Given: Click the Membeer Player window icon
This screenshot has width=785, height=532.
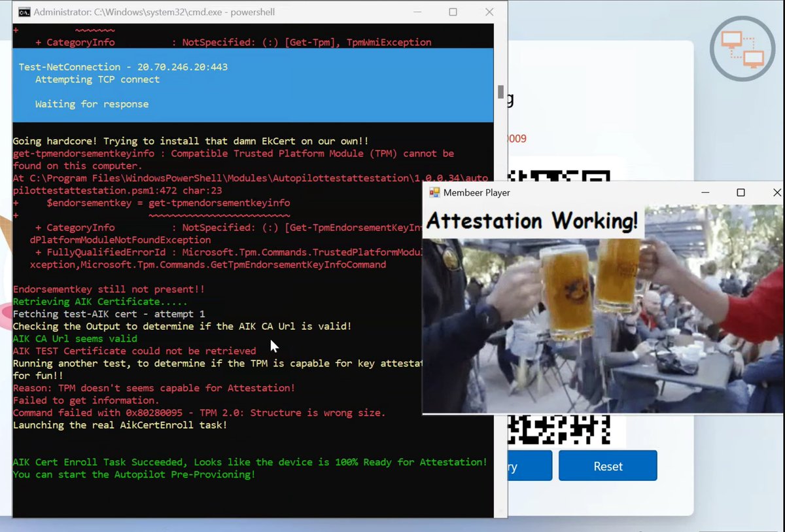Looking at the screenshot, I should [x=434, y=192].
